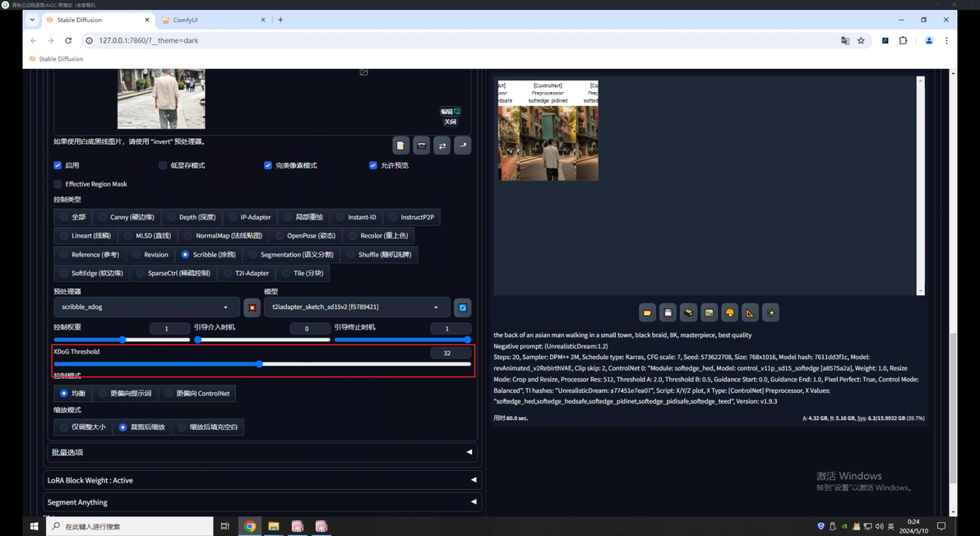Switch to Stable Diffusion tab

(98, 20)
